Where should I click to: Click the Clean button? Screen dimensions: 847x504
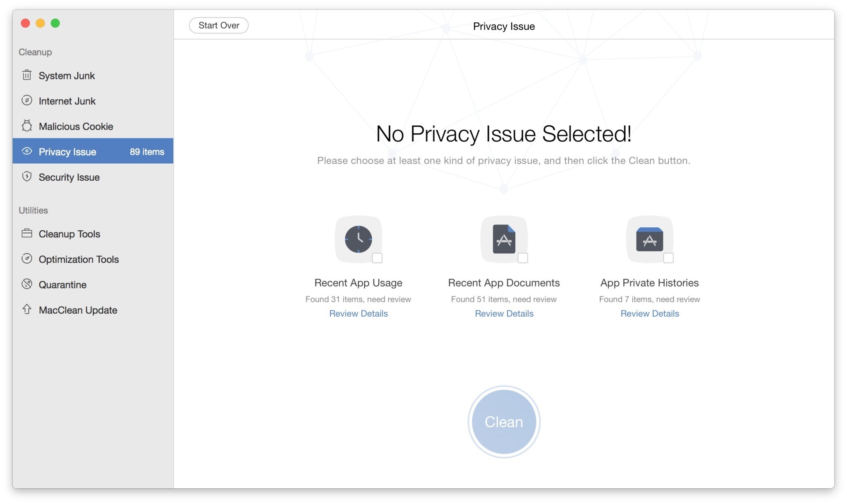[504, 420]
